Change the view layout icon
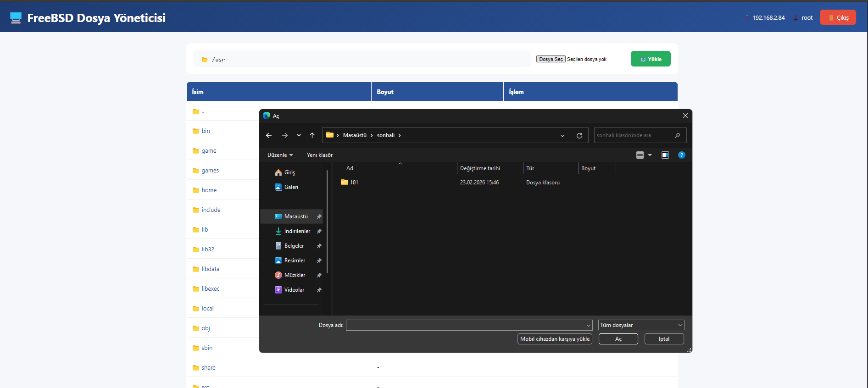Viewport: 868px width, 388px height. pyautogui.click(x=640, y=155)
